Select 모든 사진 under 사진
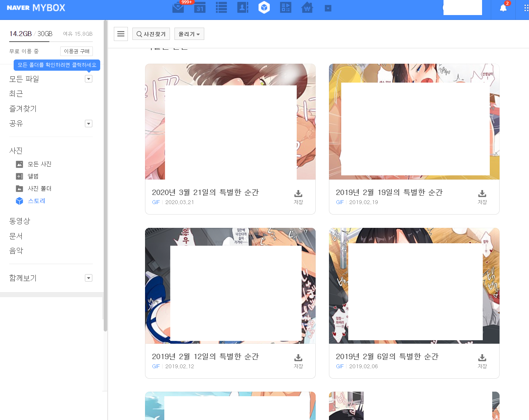Screen dimensions: 529x420 click(40, 164)
